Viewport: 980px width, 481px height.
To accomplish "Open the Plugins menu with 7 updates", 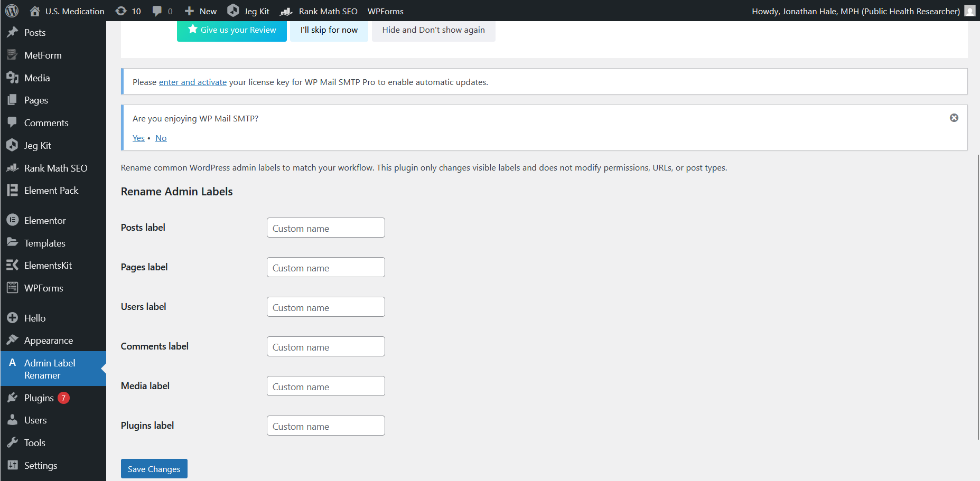I will 39,398.
